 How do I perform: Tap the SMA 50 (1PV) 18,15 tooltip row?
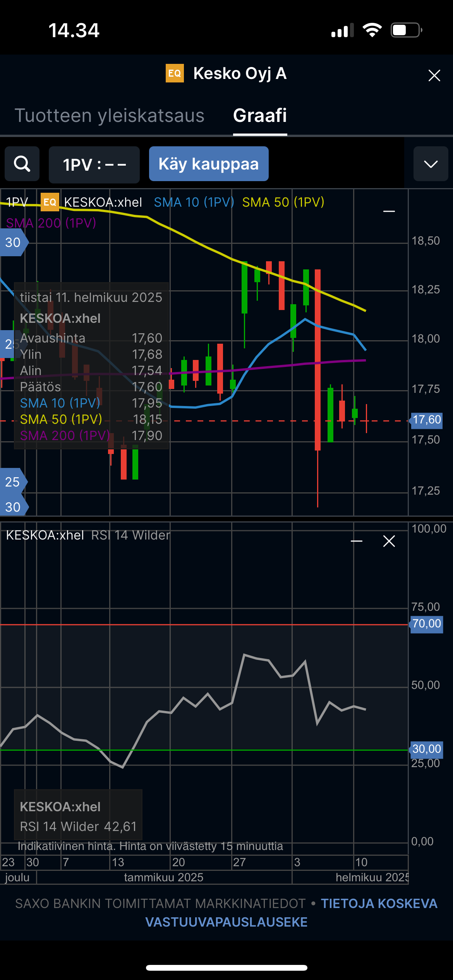[x=91, y=420]
